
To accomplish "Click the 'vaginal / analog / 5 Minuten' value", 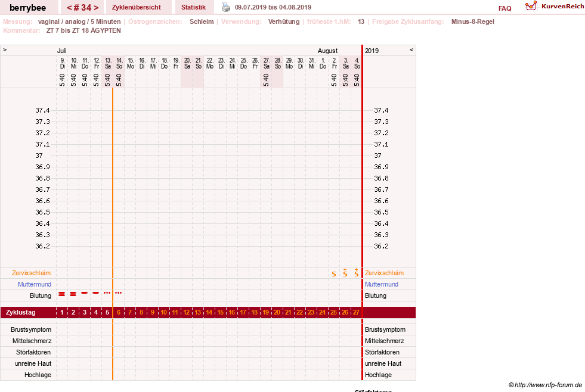I will click(79, 21).
